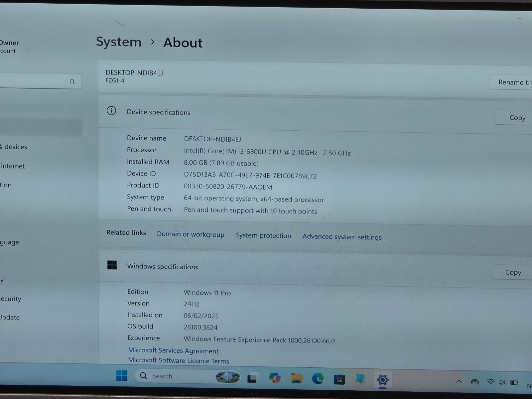The height and width of the screenshot is (399, 532).
Task: Open Microsoft Services Agreement link
Action: coord(173,350)
